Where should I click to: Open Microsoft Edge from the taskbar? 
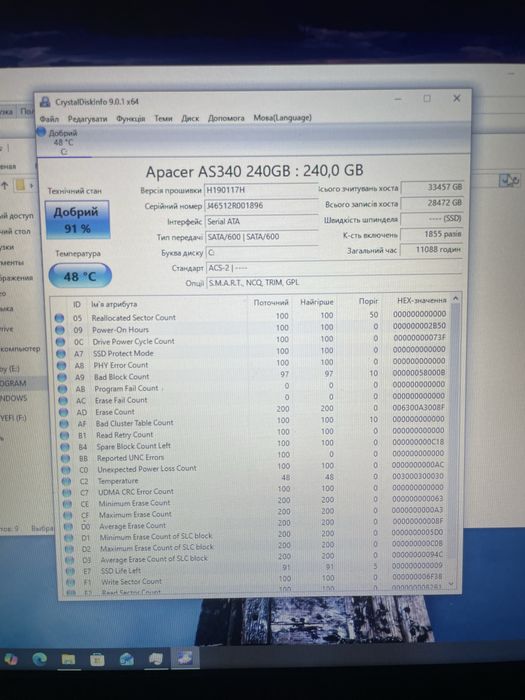[39, 658]
